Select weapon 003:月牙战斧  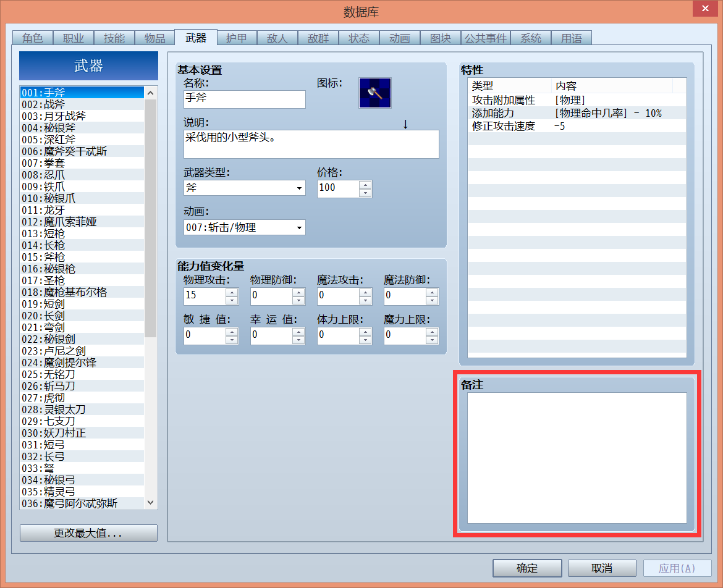click(x=82, y=116)
